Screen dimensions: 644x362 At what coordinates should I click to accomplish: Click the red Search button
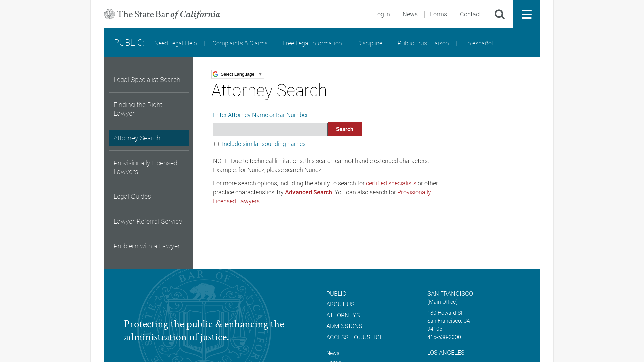(x=344, y=129)
